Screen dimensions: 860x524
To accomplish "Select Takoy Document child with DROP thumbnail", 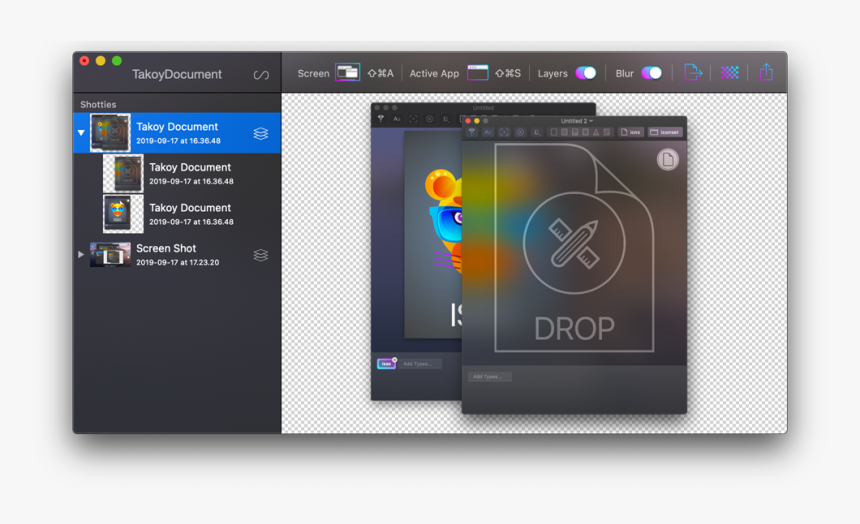I will [177, 173].
